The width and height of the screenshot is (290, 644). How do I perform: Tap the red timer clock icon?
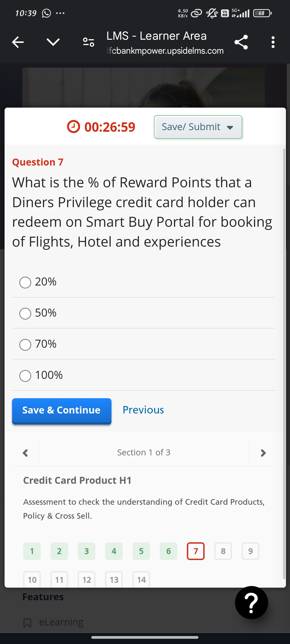pos(73,127)
